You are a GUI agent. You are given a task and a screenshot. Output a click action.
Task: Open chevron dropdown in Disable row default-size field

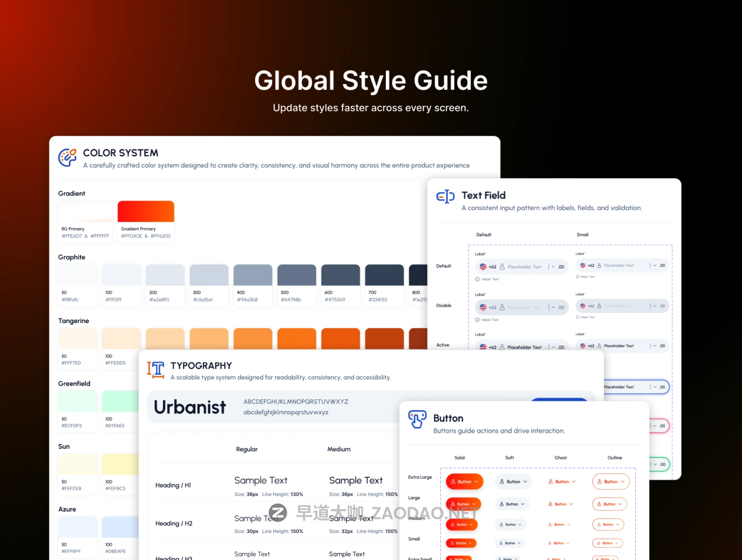pyautogui.click(x=553, y=307)
